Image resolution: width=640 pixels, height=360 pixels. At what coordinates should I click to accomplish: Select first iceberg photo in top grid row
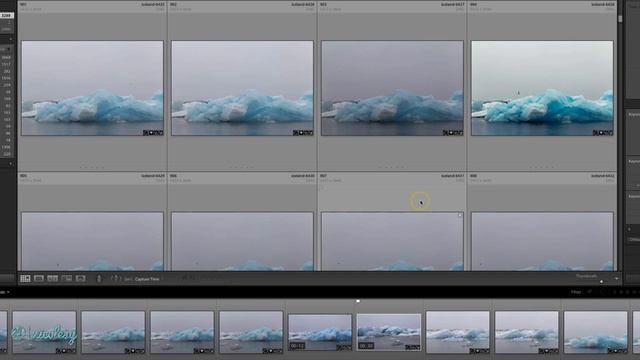coord(92,88)
